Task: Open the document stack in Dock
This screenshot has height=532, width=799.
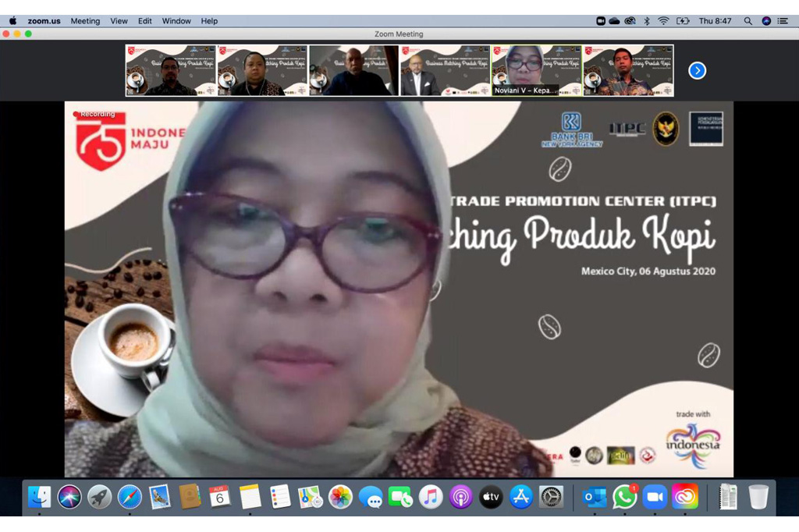Action: point(728,497)
